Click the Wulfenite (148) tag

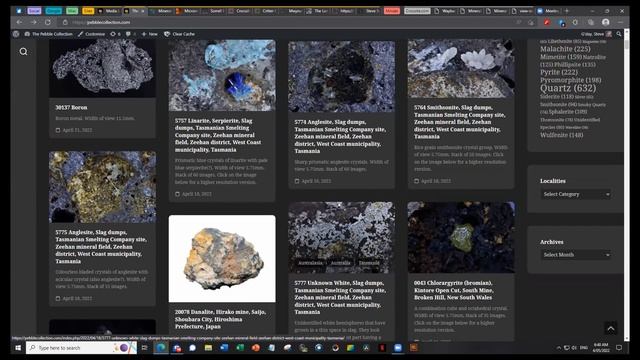click(x=562, y=135)
